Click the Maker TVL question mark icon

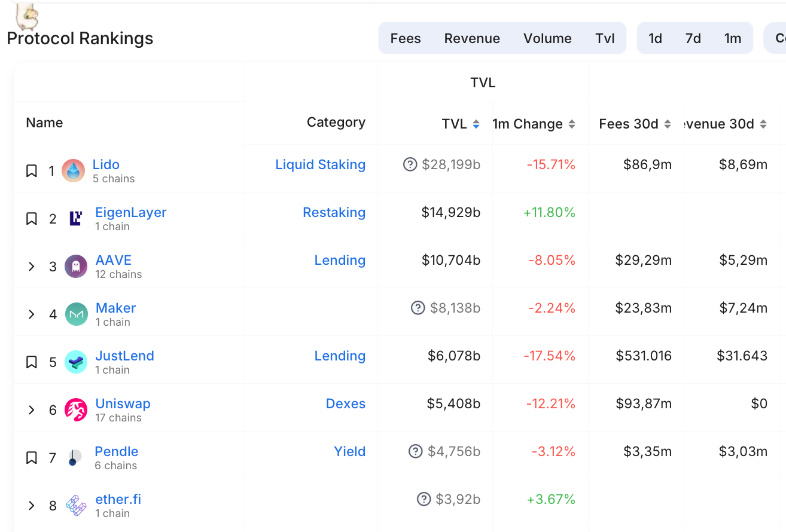418,307
